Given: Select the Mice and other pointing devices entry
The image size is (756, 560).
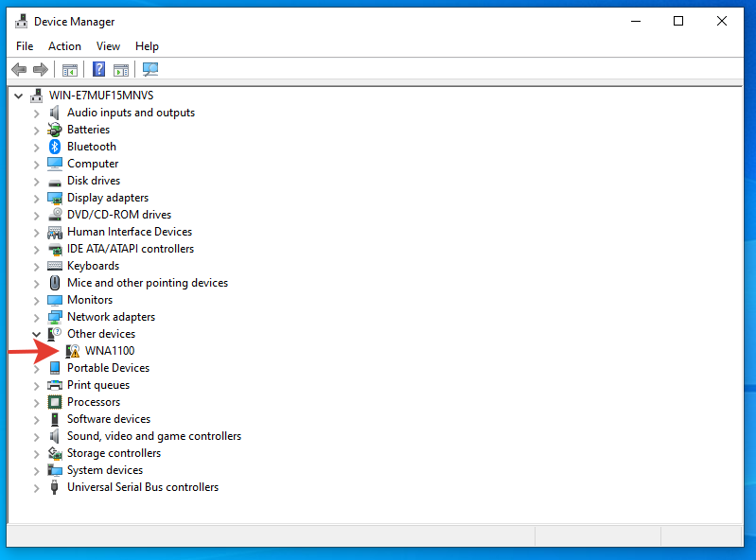Looking at the screenshot, I should (x=148, y=283).
